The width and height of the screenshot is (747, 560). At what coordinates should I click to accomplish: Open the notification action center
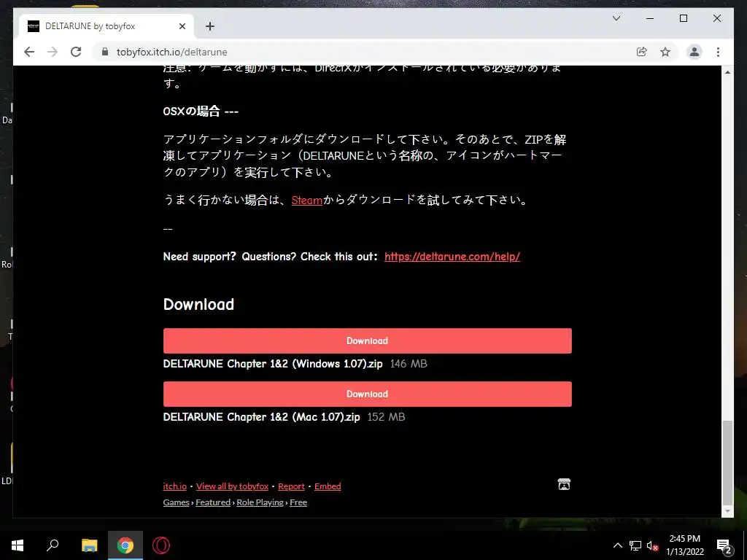tap(724, 546)
